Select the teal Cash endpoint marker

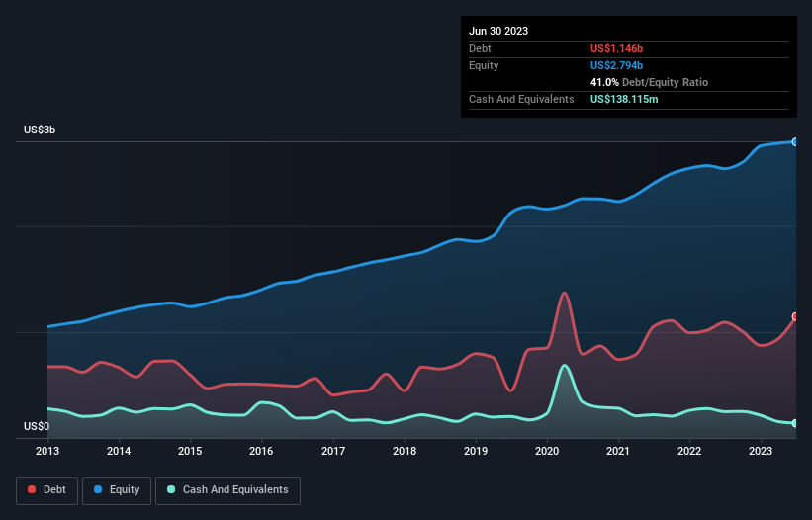pyautogui.click(x=795, y=423)
